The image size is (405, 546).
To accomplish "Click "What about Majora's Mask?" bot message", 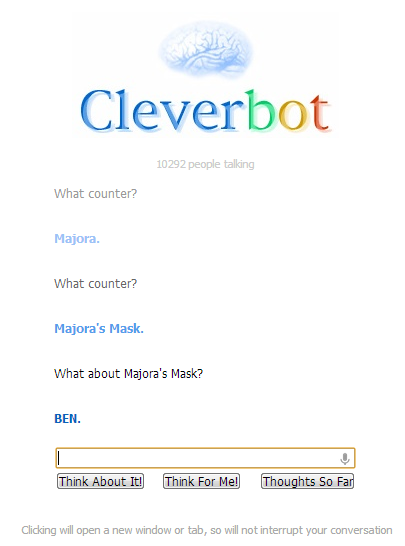I will pos(128,374).
